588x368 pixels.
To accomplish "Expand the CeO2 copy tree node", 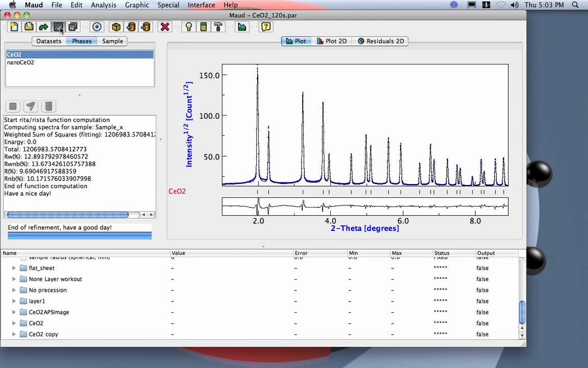I will tap(14, 334).
